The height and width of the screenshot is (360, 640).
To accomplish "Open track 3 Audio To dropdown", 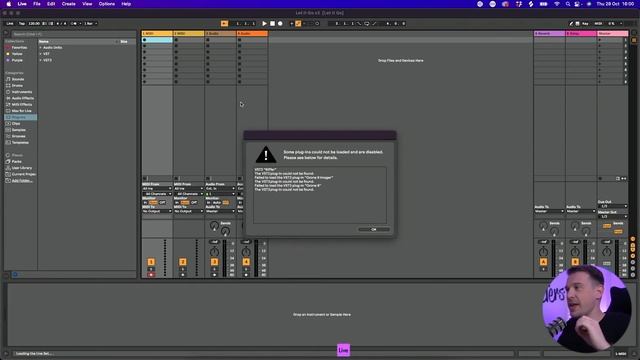I will pyautogui.click(x=220, y=211).
